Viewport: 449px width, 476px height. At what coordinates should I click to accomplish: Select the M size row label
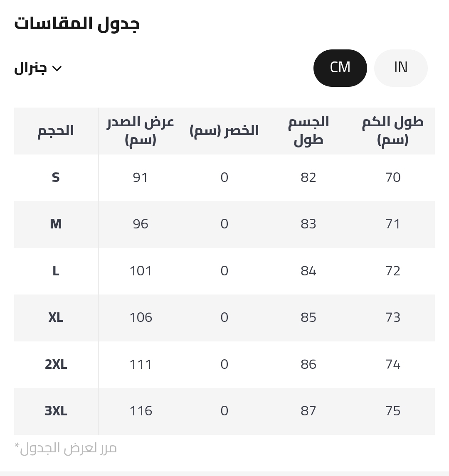point(56,224)
